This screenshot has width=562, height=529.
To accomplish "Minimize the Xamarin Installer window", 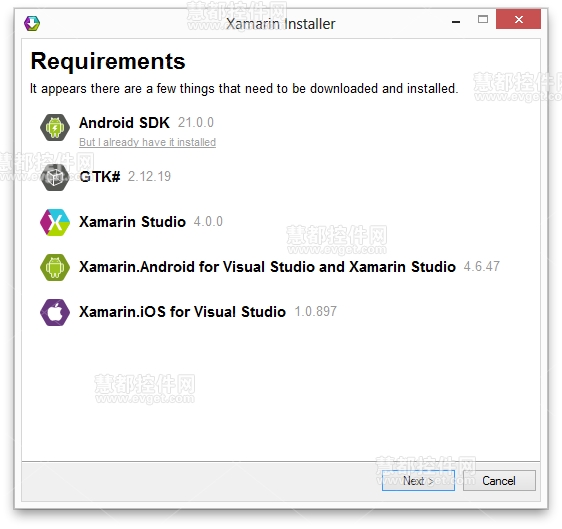I will coord(456,22).
